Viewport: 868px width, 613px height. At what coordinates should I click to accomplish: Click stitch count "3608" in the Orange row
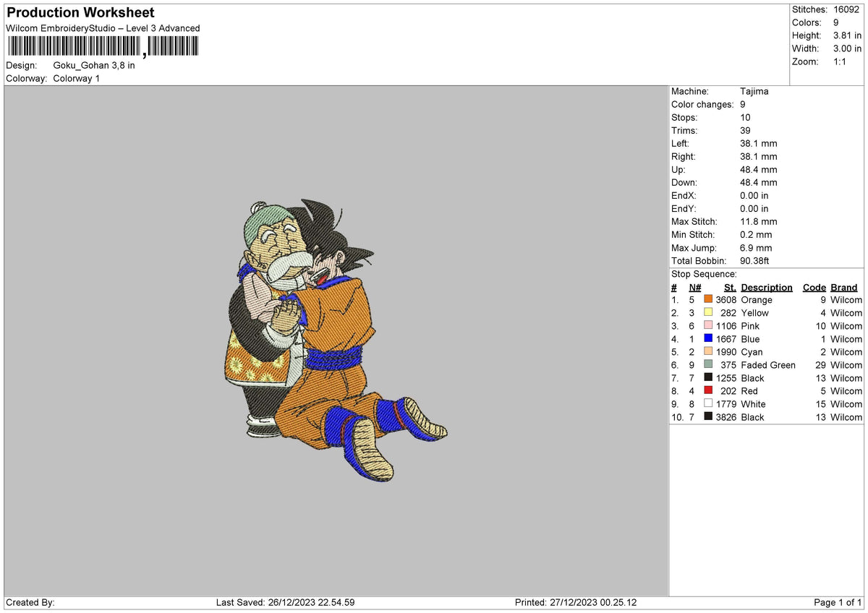726,299
